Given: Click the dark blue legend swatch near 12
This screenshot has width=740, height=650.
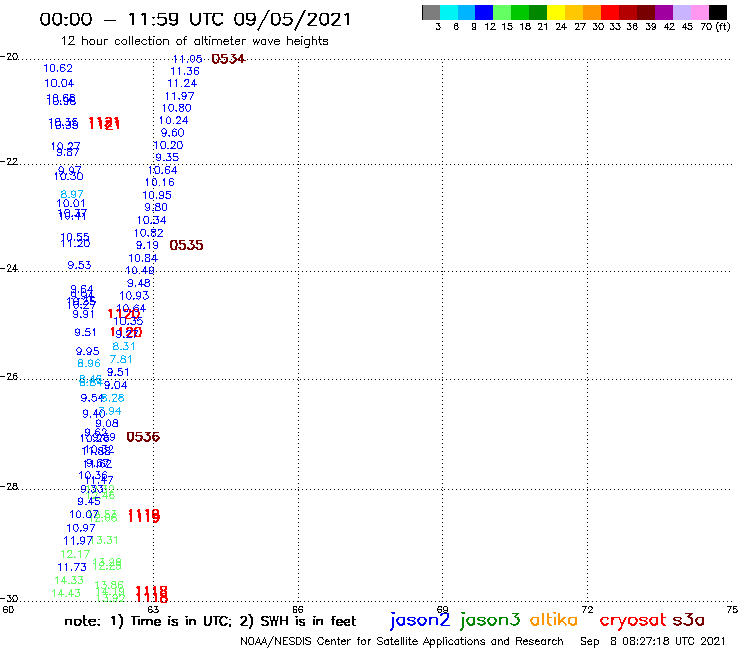Looking at the screenshot, I should [484, 13].
